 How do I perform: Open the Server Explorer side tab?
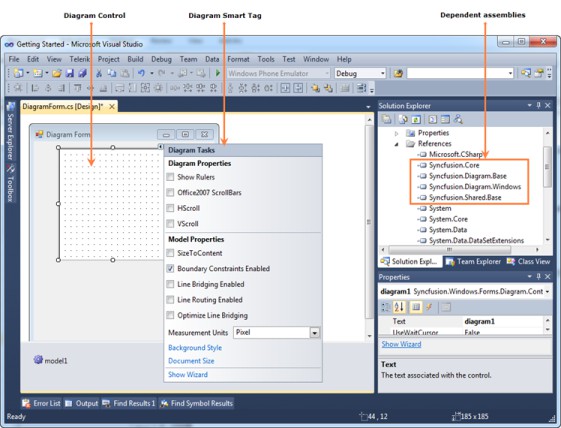click(11, 131)
